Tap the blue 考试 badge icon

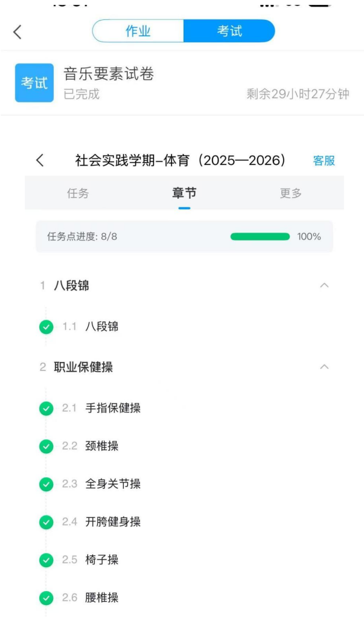click(34, 83)
